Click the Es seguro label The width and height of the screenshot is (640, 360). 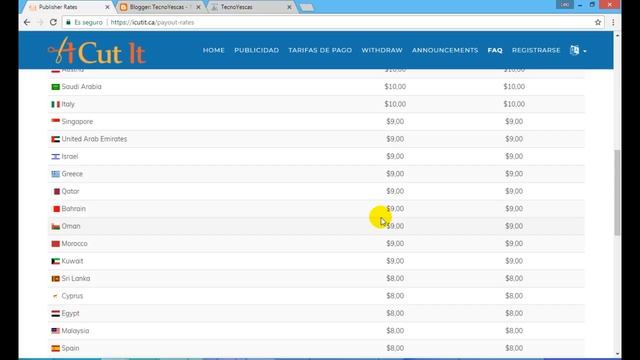(x=89, y=22)
